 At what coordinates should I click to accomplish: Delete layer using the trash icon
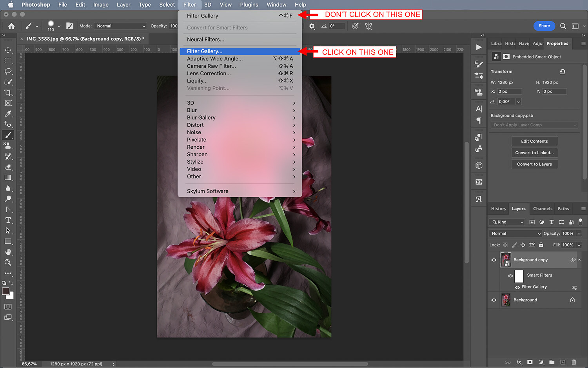click(573, 362)
